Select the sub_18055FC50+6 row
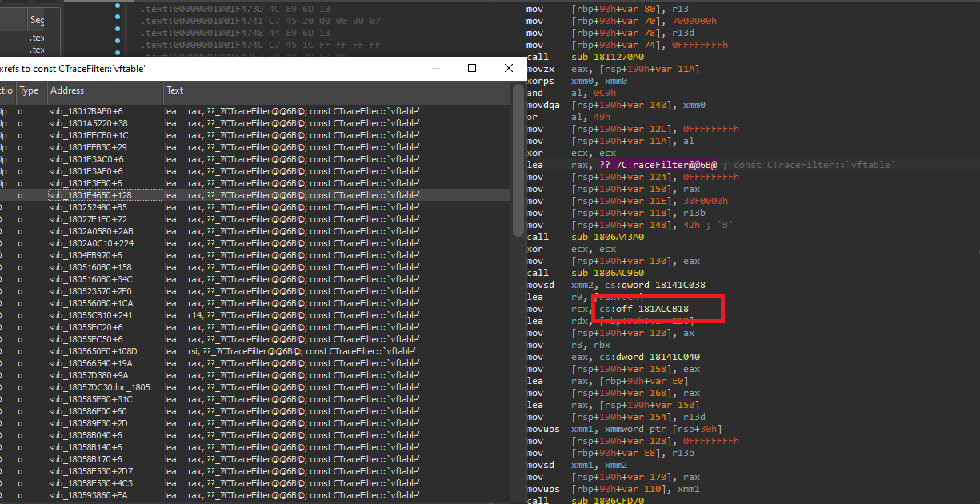 point(255,339)
